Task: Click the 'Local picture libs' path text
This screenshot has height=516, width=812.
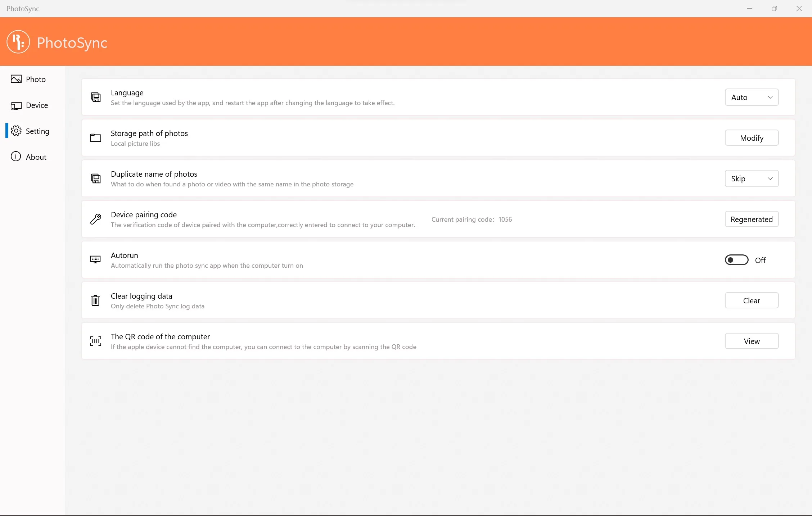Action: [x=135, y=144]
